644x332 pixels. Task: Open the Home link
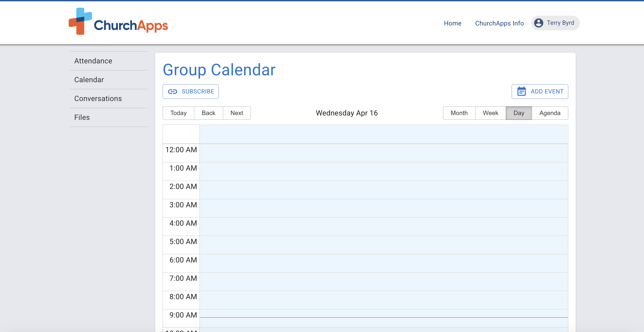tap(452, 23)
